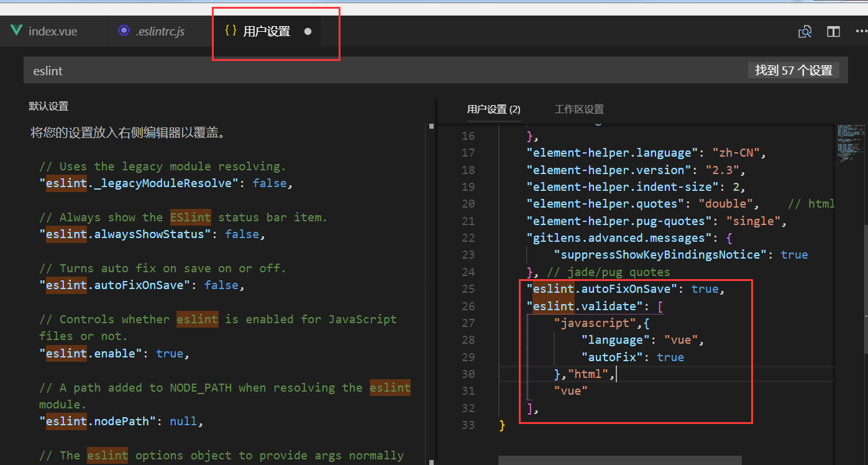Click the "autoFix": true line
Image resolution: width=868 pixels, height=465 pixels.
[x=633, y=357]
